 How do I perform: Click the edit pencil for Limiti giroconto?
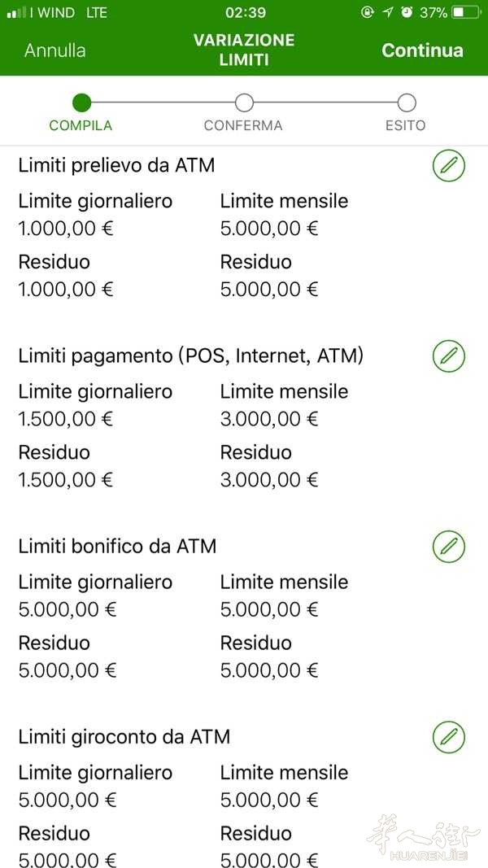448,737
